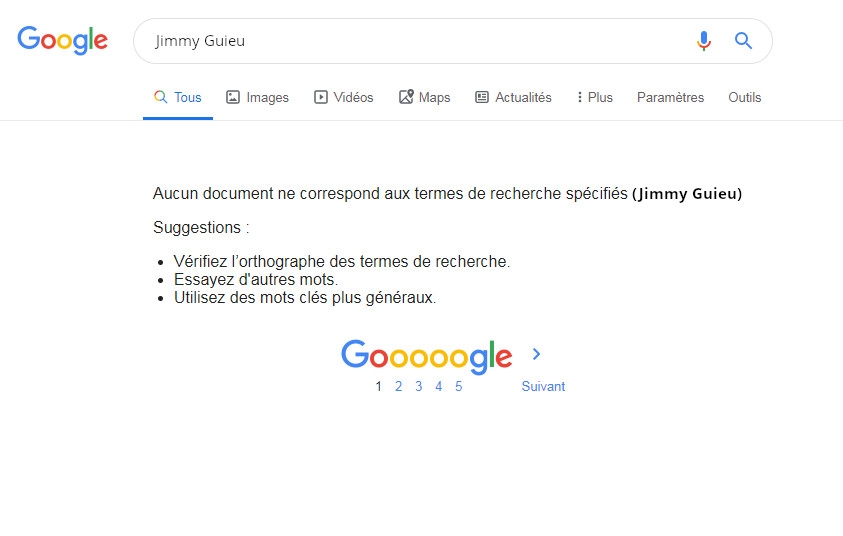Click the Vidéos tab play icon
843x536 pixels.
(x=321, y=98)
